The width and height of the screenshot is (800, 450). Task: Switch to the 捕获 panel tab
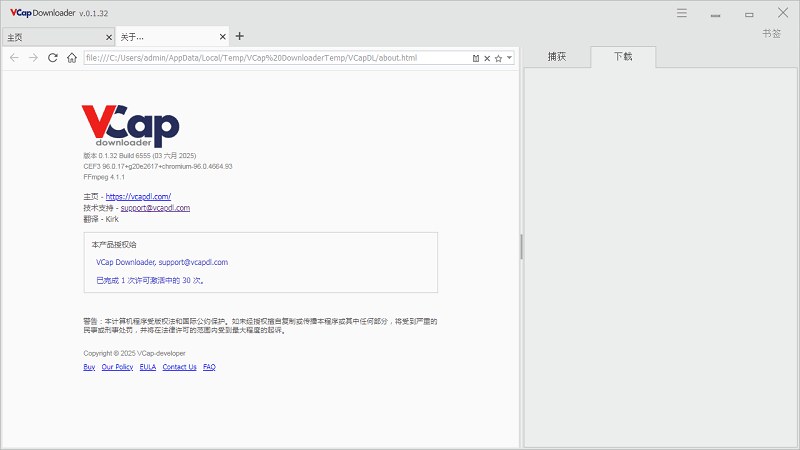tap(557, 57)
